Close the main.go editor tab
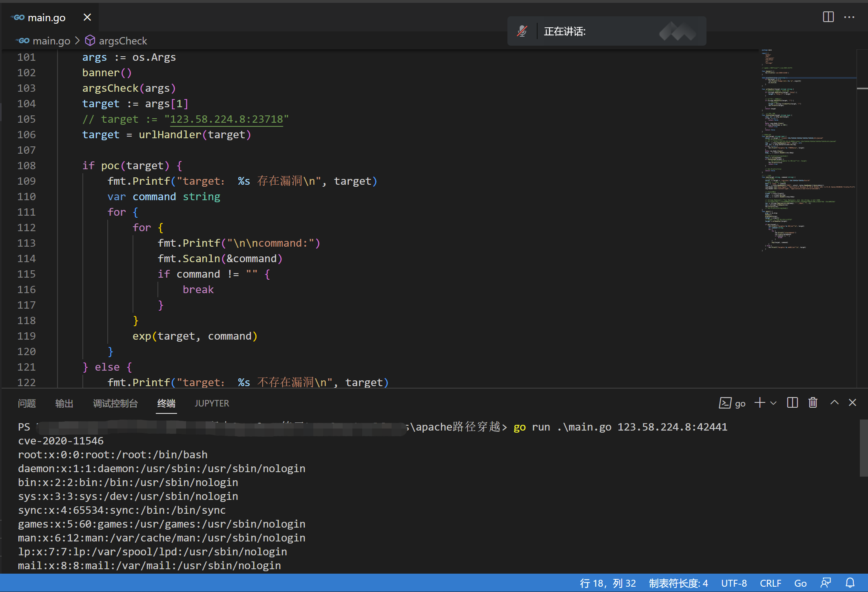 87,17
